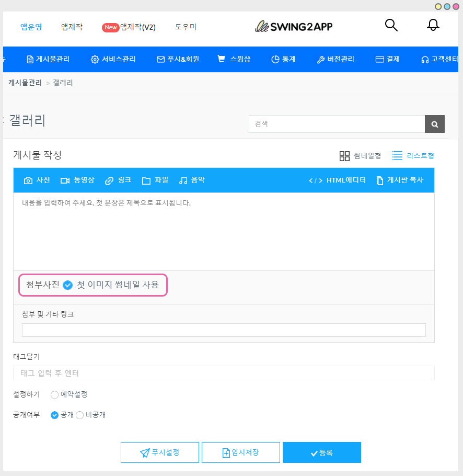This screenshot has height=476, width=463.
Task: Switch to 썸네일형 grid view
Action: 344,156
